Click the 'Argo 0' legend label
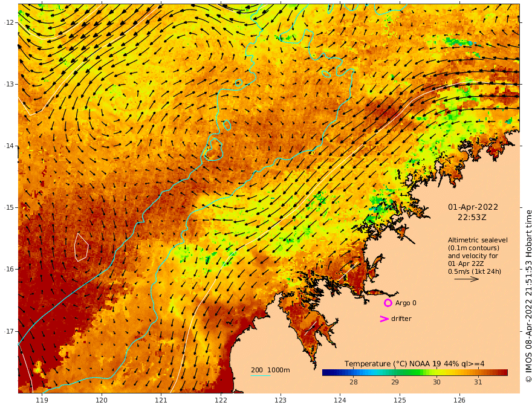Viewport: 532px width, 411px height. (406, 303)
